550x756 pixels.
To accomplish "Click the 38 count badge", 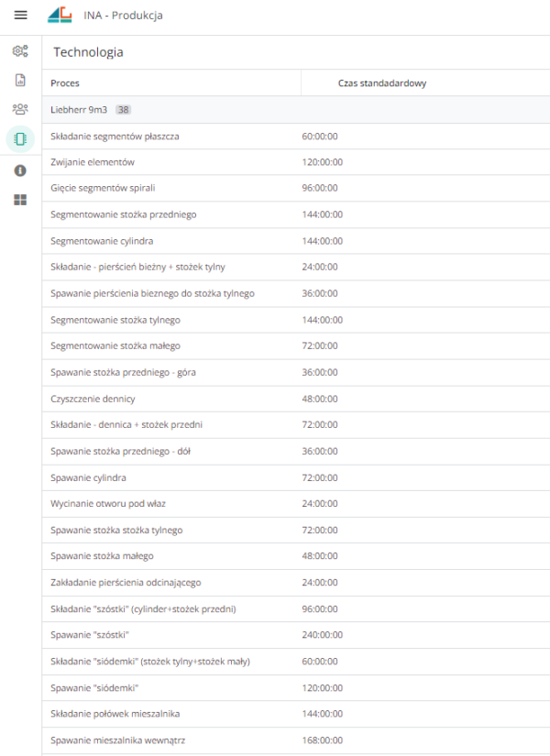I will [x=123, y=110].
